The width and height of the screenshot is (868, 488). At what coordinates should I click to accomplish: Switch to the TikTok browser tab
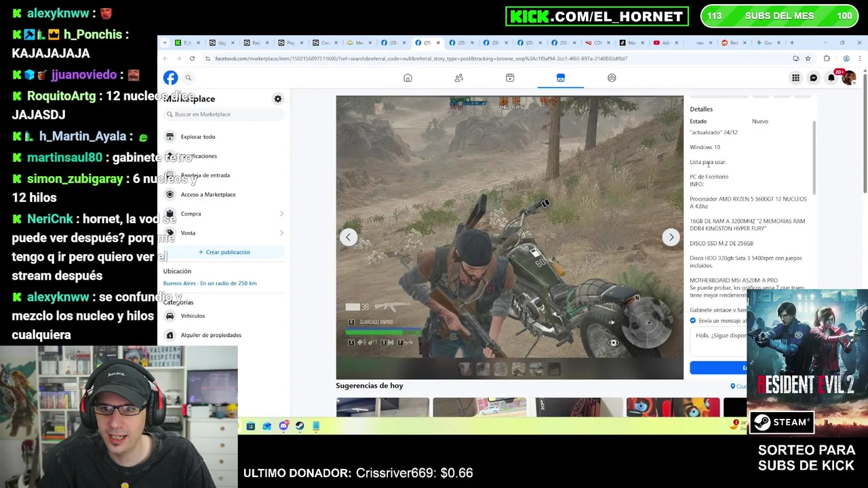(631, 43)
